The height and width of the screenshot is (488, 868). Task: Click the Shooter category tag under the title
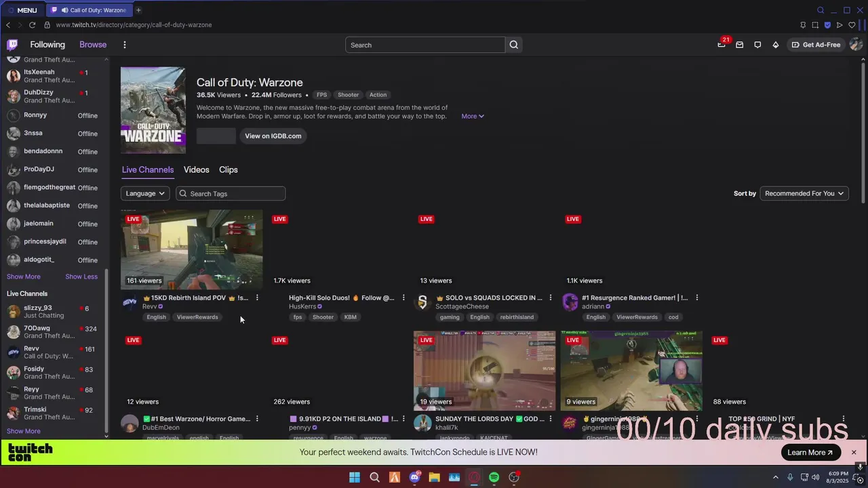pos(349,95)
